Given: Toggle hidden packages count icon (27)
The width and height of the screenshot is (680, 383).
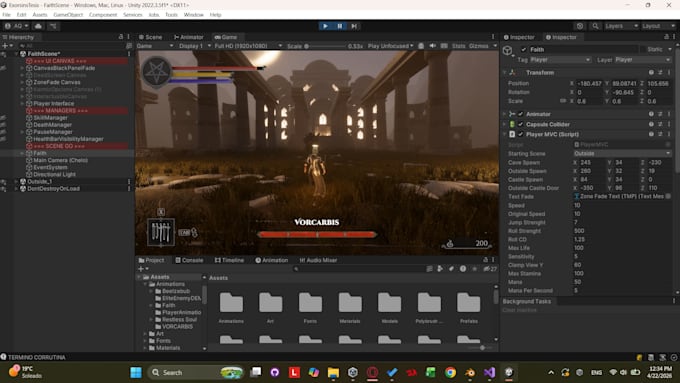Looking at the screenshot, I should [x=490, y=269].
